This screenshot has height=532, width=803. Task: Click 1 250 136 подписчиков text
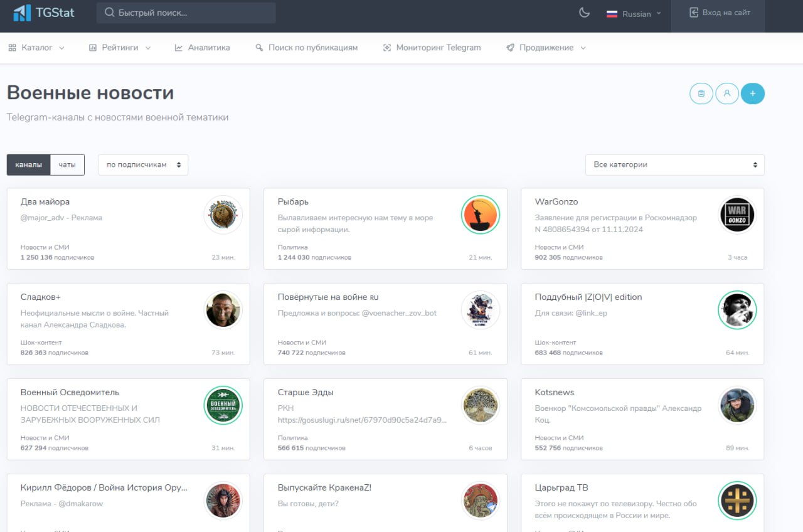(57, 258)
